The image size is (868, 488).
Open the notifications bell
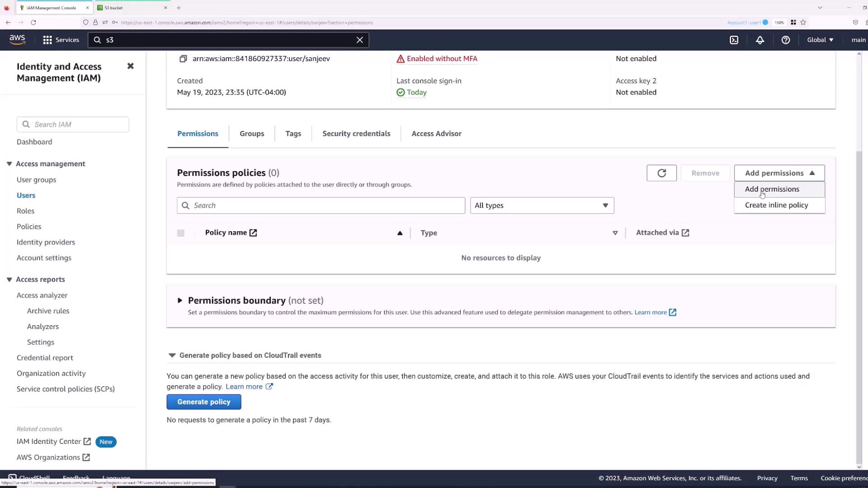pos(760,40)
